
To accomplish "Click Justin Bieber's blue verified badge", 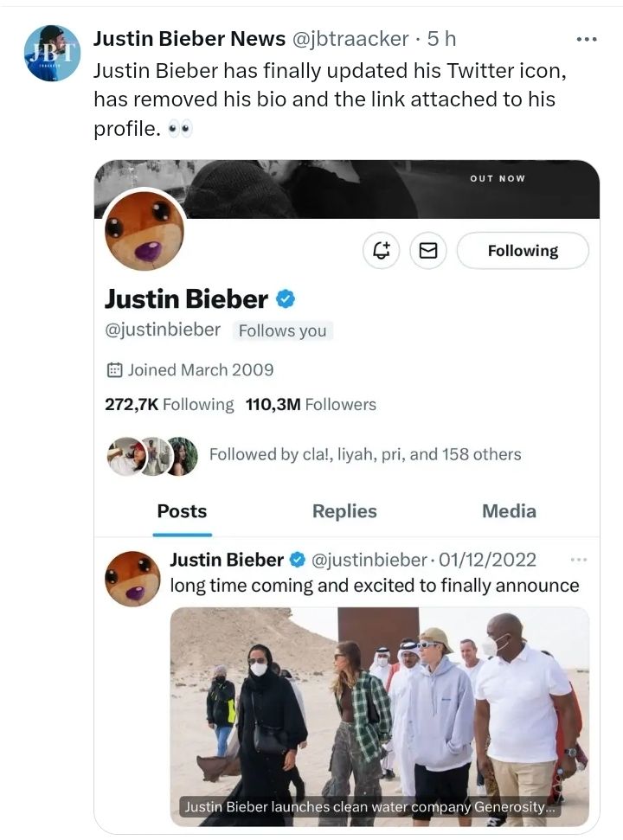I will (286, 299).
